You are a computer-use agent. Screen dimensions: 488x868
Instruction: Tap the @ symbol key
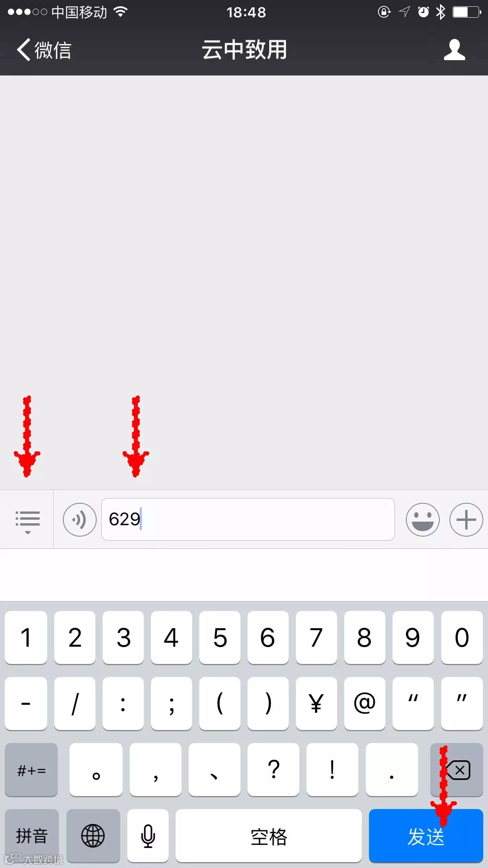pyautogui.click(x=365, y=703)
